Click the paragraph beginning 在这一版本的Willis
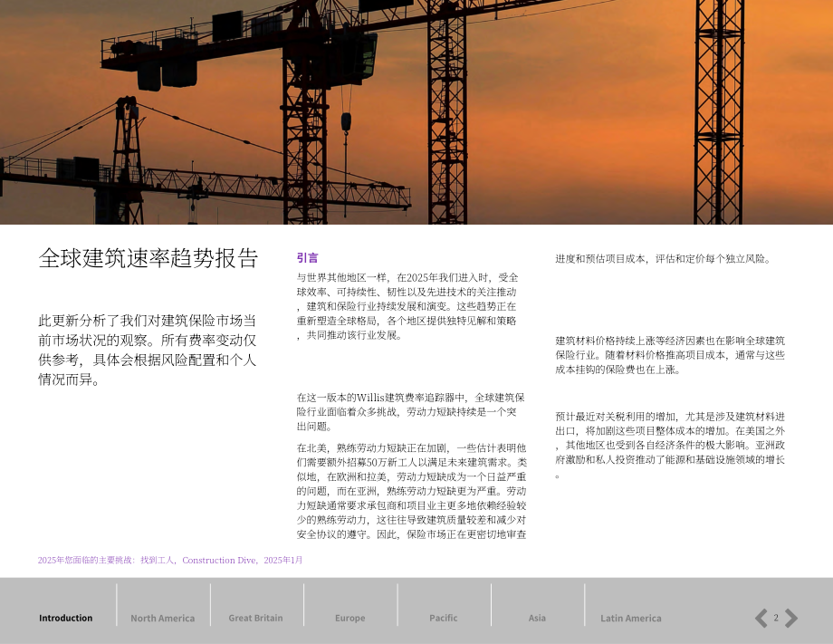 (x=411, y=411)
